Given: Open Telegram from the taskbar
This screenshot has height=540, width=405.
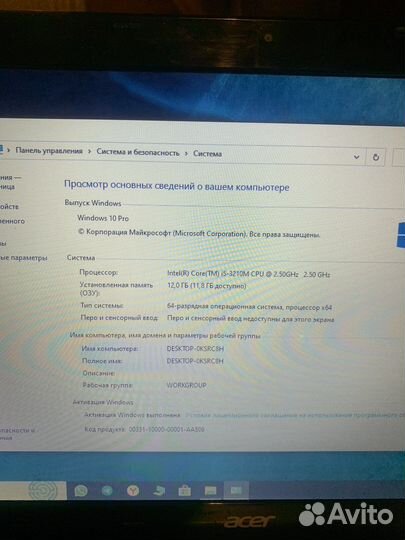Looking at the screenshot, I should click(x=107, y=490).
